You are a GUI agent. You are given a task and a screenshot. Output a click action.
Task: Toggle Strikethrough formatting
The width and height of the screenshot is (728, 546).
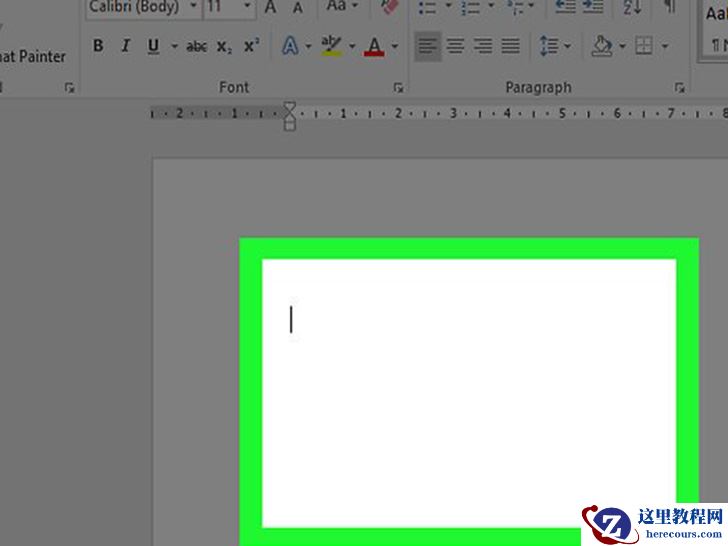[196, 46]
